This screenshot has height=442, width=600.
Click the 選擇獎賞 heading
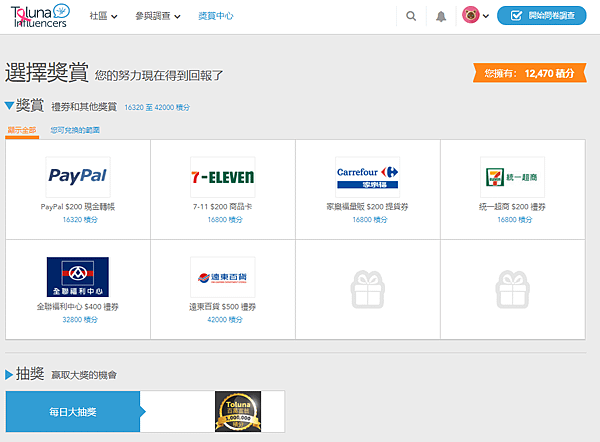(47, 72)
